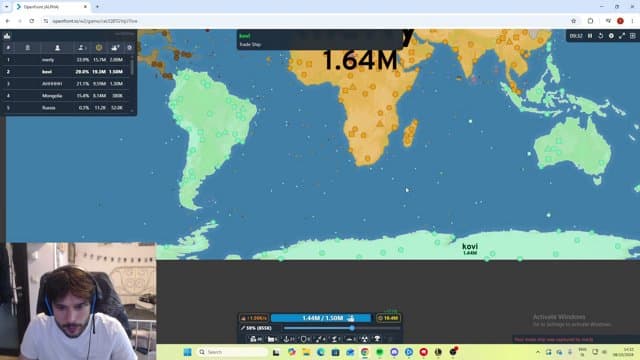This screenshot has height=360, width=640.
Task: Open the tab search dropdown arrow
Action: pyautogui.click(x=6, y=7)
